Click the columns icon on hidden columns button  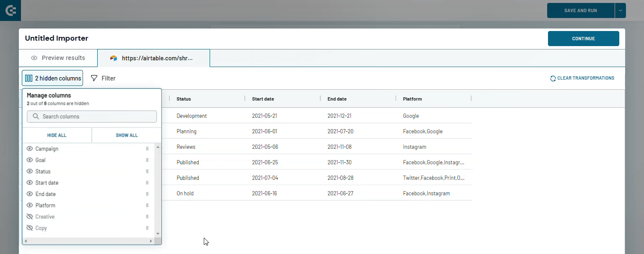[29, 78]
